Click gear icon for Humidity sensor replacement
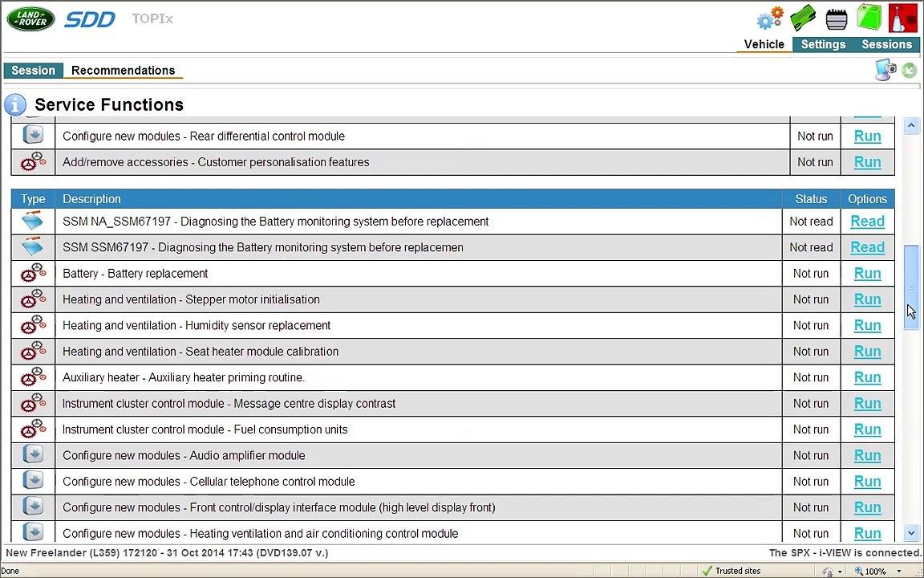 coord(34,325)
